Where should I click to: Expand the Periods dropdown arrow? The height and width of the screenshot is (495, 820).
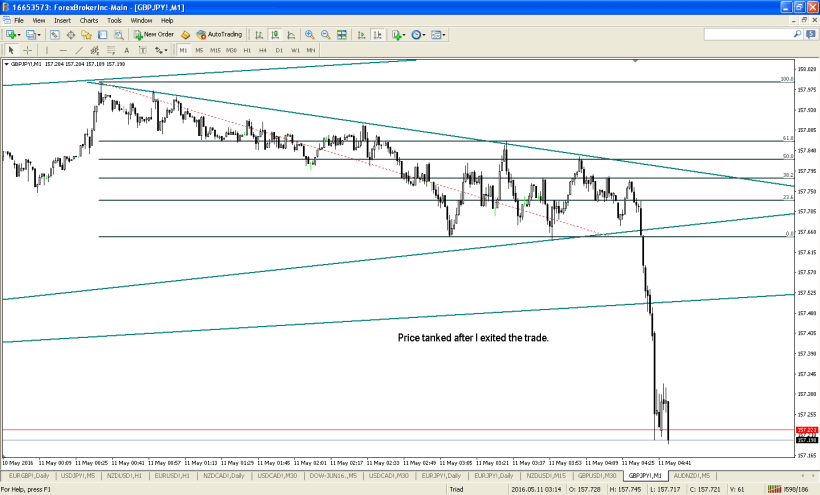click(424, 35)
